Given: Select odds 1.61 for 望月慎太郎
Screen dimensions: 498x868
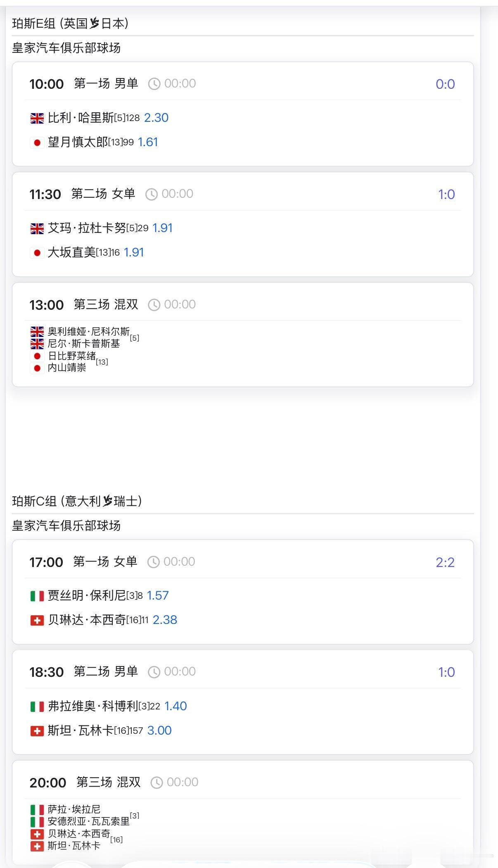Looking at the screenshot, I should [x=148, y=142].
